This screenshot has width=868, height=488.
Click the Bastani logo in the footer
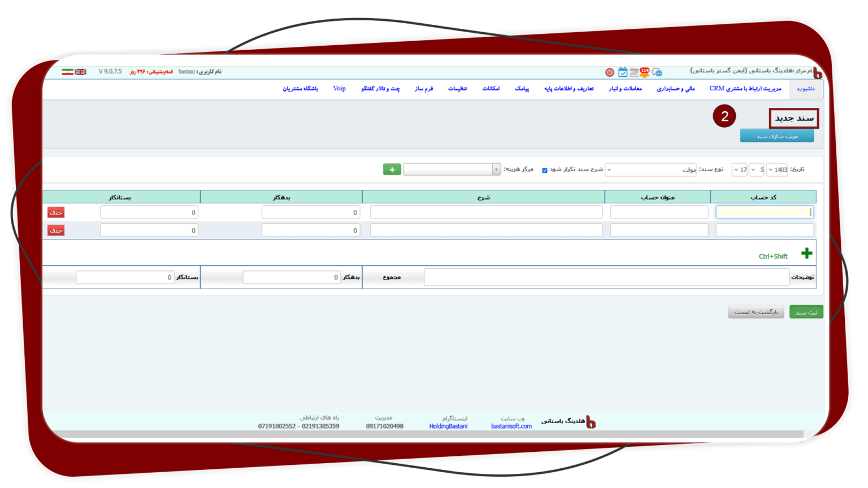pos(591,422)
